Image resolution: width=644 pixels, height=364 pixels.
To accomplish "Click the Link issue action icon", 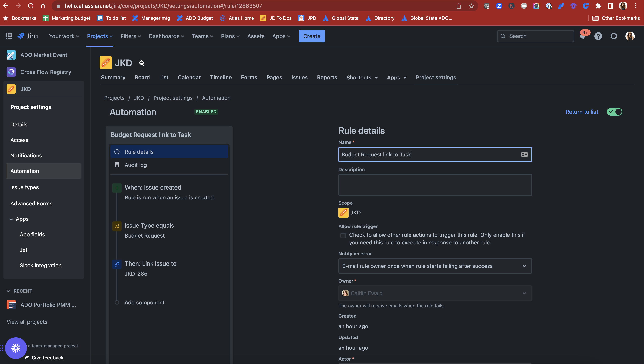I will pos(117,264).
